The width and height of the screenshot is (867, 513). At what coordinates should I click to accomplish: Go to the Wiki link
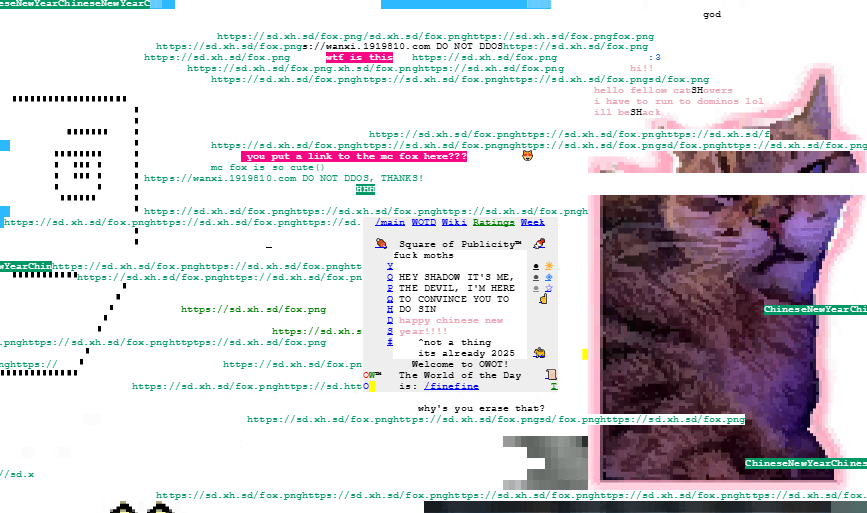click(455, 222)
